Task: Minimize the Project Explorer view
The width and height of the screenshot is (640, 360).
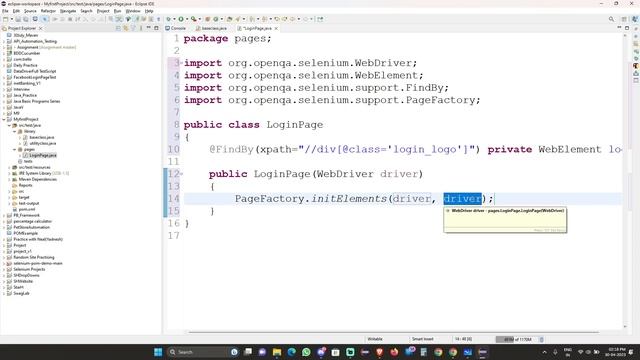Action: tap(149, 28)
